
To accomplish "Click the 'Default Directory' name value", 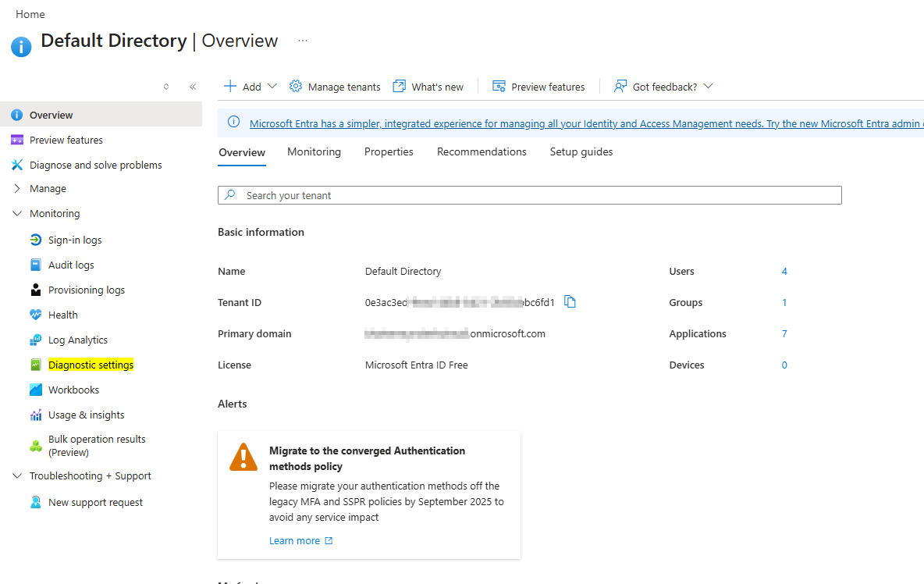I will coord(403,271).
